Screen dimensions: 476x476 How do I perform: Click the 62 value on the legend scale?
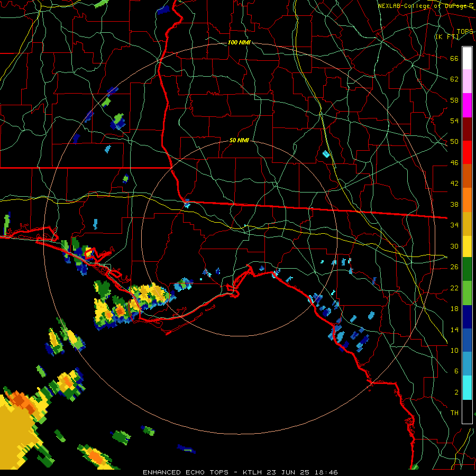(x=454, y=79)
